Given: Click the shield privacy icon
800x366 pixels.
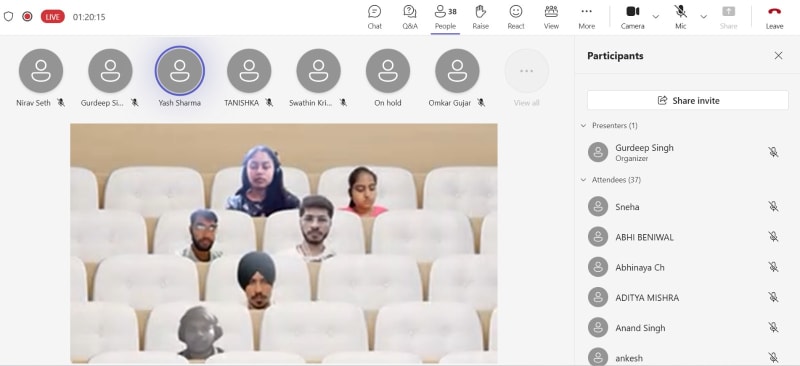Looking at the screenshot, I should point(8,16).
